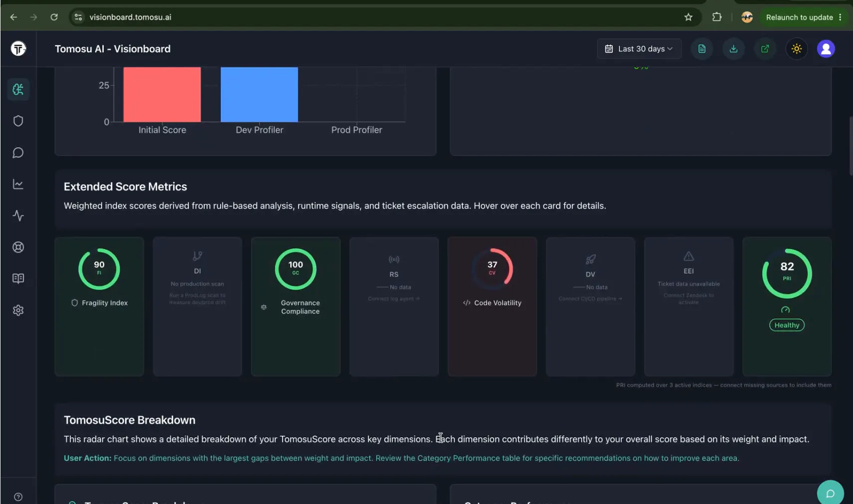Click the warning triangle on the EEI card
853x504 pixels.
(689, 256)
